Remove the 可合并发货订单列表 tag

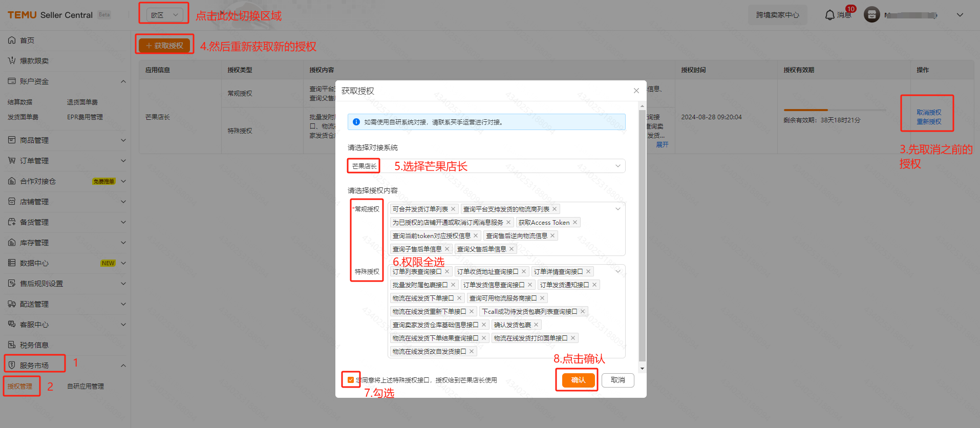[453, 209]
